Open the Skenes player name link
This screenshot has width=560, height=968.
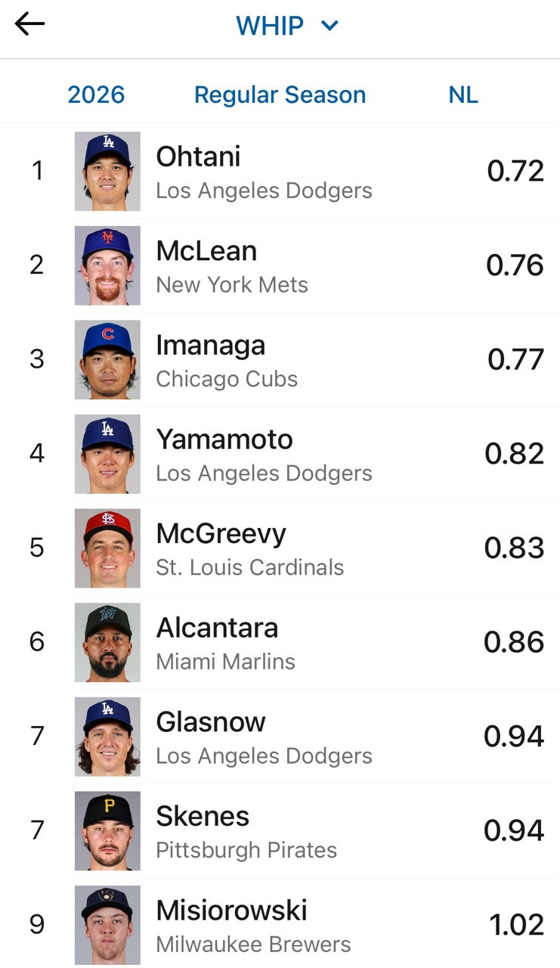203,816
